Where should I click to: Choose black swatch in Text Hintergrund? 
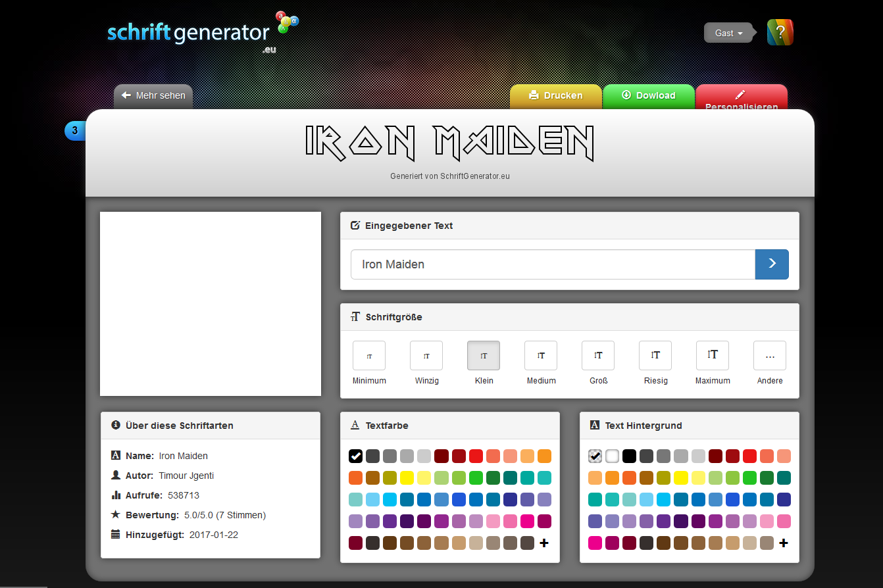pyautogui.click(x=630, y=456)
